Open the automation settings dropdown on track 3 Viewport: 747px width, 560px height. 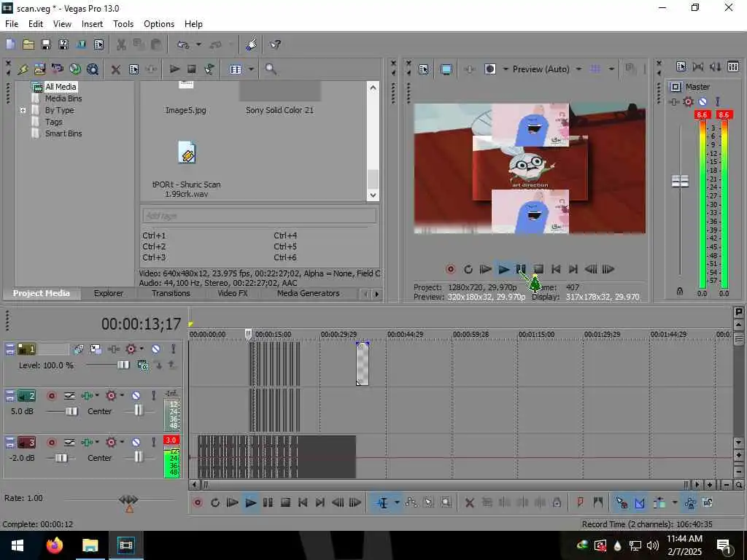point(97,442)
